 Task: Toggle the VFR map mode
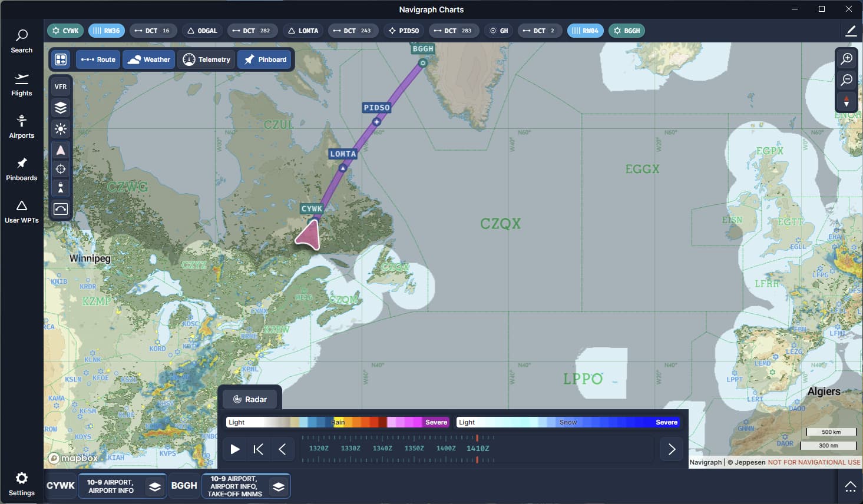click(x=61, y=87)
